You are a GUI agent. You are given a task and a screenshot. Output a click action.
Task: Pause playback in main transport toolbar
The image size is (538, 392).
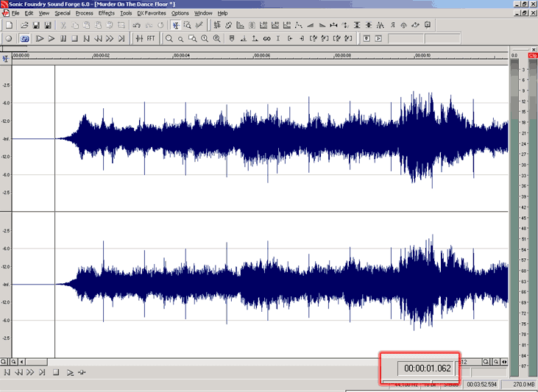pos(63,38)
